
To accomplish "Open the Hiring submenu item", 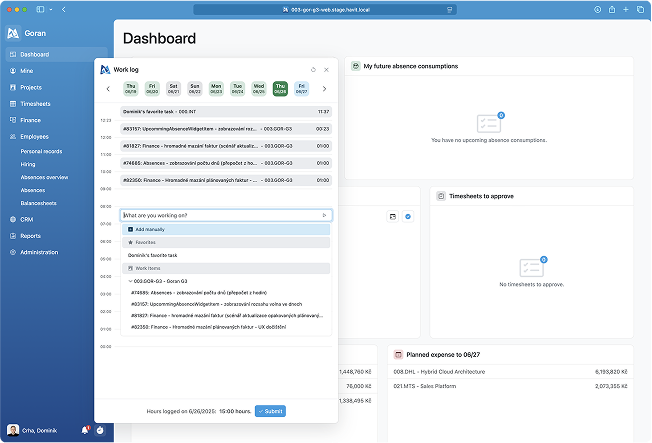I will (x=28, y=164).
